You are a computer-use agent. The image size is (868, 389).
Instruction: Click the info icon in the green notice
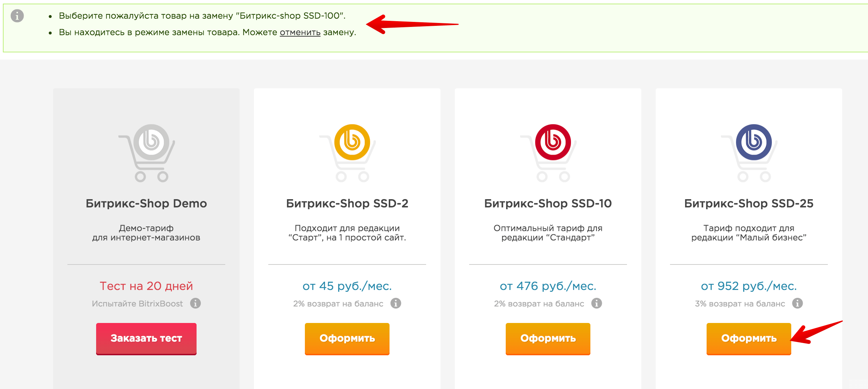tap(17, 16)
